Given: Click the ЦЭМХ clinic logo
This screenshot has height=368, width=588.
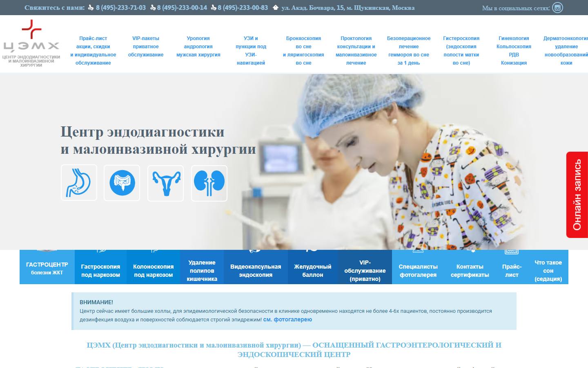Looking at the screenshot, I should click(31, 43).
